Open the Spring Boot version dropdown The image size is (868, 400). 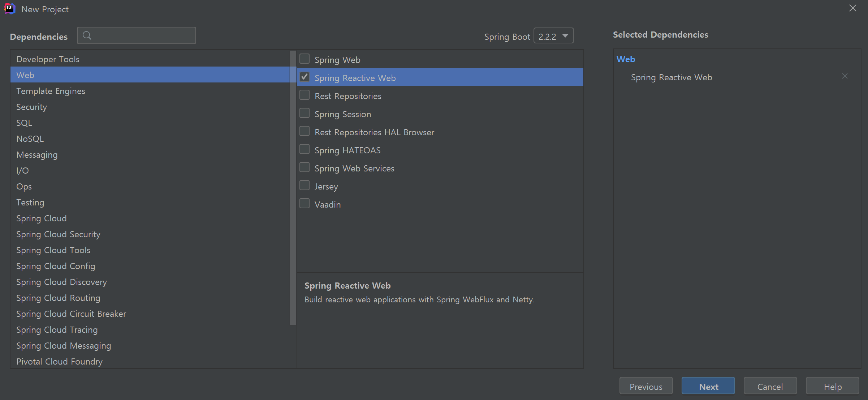(554, 36)
